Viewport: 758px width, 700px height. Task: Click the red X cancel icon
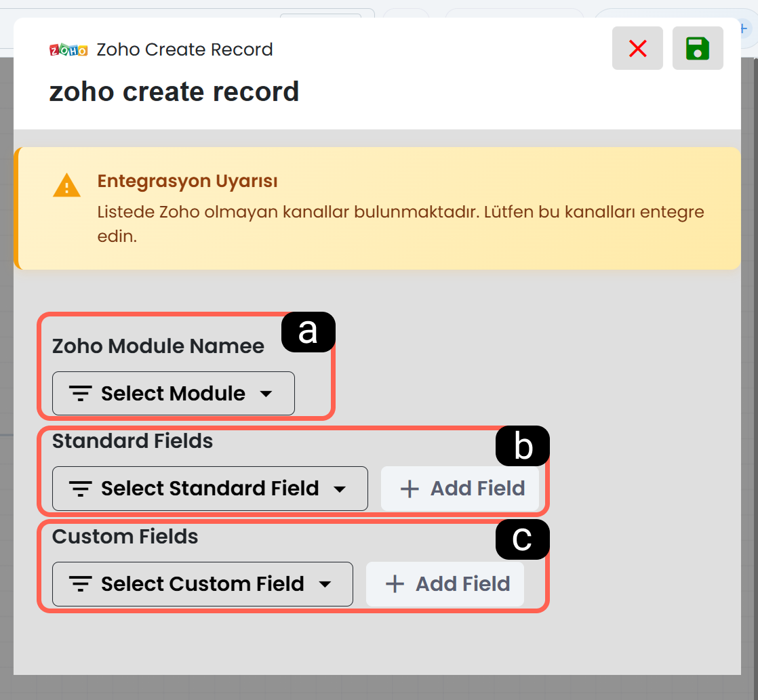(637, 48)
